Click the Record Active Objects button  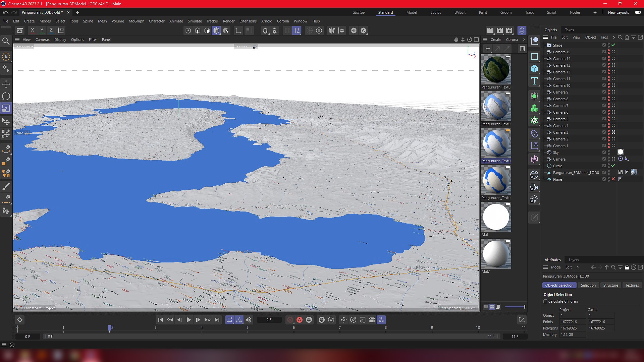coord(290,320)
